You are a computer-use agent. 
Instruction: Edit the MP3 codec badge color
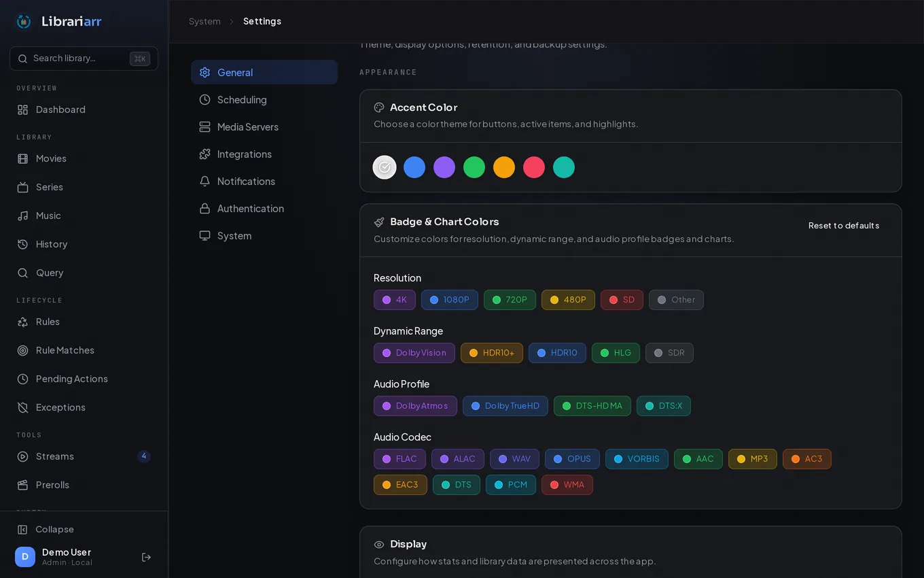click(x=753, y=459)
